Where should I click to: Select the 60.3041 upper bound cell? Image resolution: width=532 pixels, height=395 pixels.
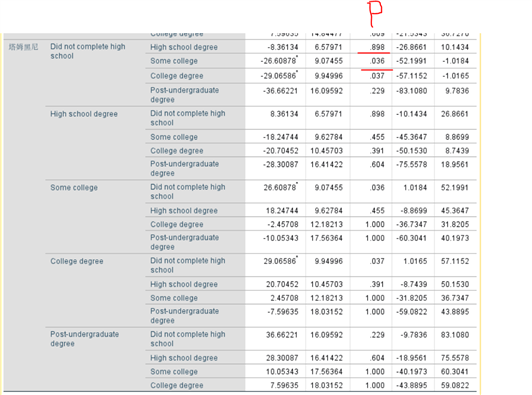(x=455, y=372)
